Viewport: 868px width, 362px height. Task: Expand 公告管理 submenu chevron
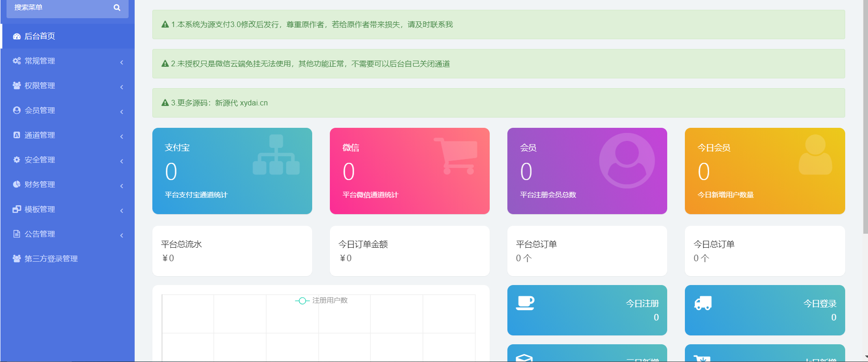122,235
